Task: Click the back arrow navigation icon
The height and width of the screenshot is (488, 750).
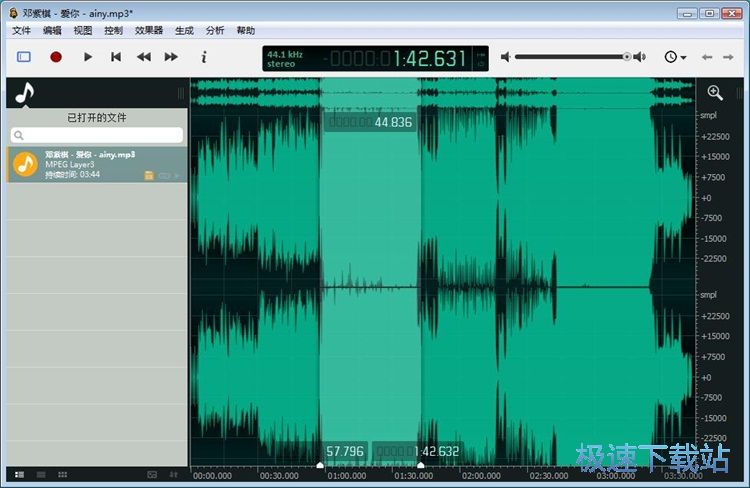Action: point(707,57)
